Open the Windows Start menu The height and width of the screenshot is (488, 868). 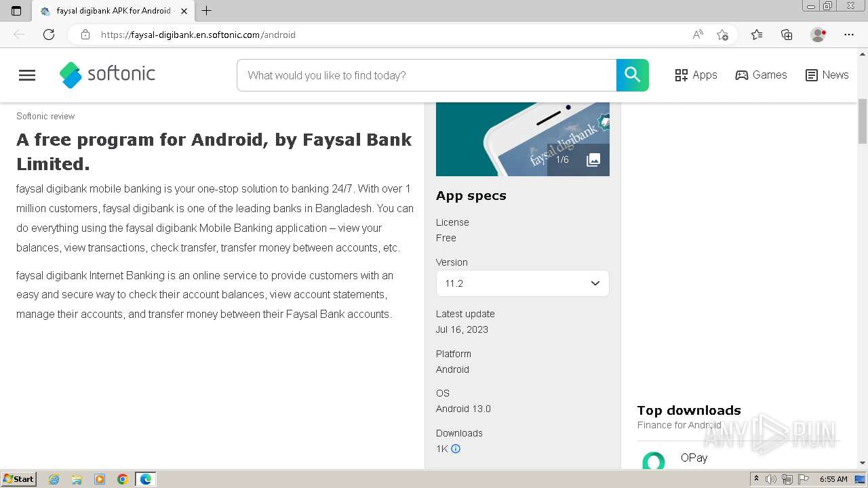18,479
